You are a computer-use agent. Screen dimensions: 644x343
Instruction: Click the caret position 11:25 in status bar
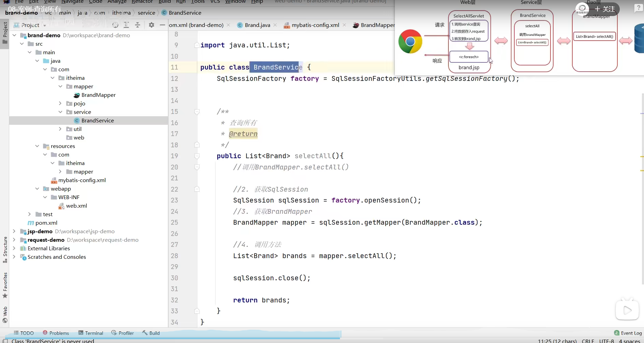tap(557, 341)
